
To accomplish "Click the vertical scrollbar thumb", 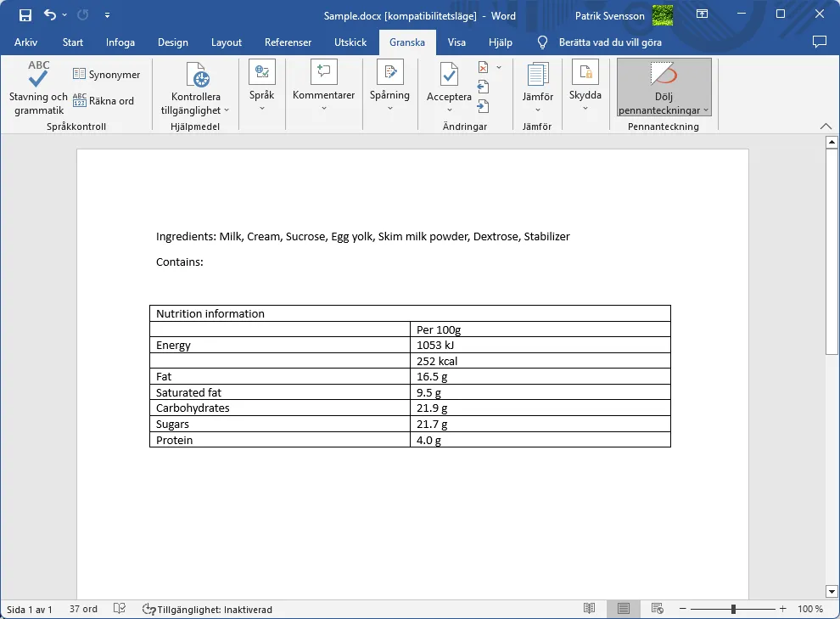I will point(832,250).
